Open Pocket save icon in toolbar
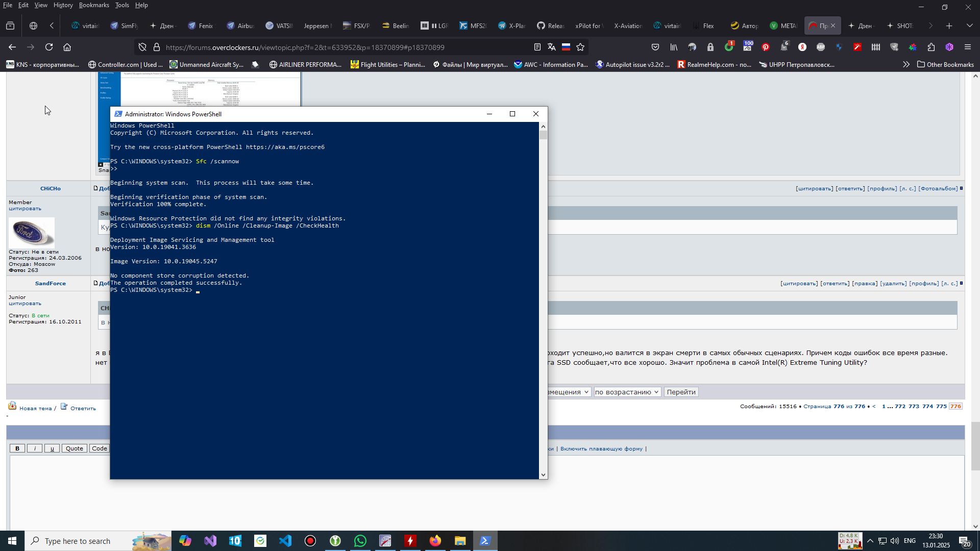980x551 pixels. point(655,47)
